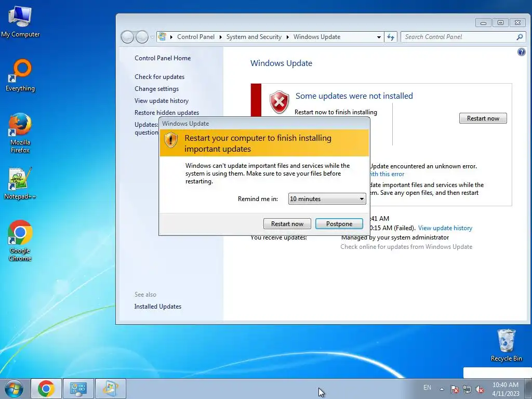Open View update history in sidebar

pyautogui.click(x=162, y=101)
